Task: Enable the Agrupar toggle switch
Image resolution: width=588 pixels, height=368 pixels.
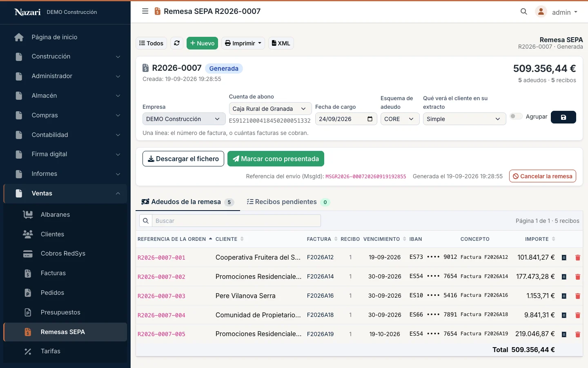Action: pyautogui.click(x=516, y=117)
